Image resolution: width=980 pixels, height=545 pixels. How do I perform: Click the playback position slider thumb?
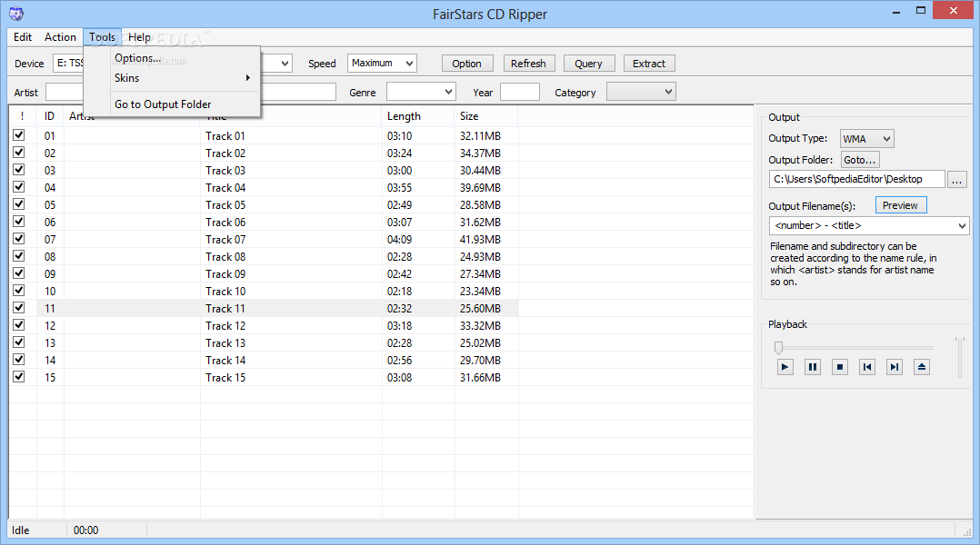click(778, 347)
